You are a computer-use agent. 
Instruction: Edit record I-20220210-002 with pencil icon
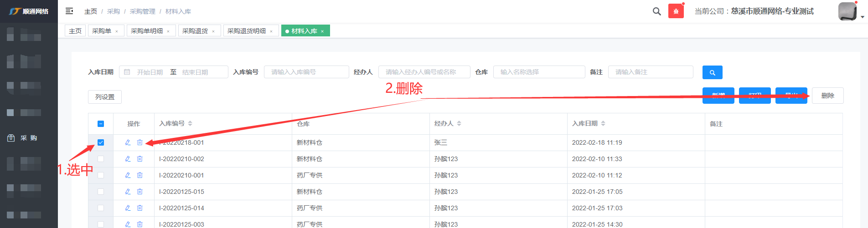[128, 159]
